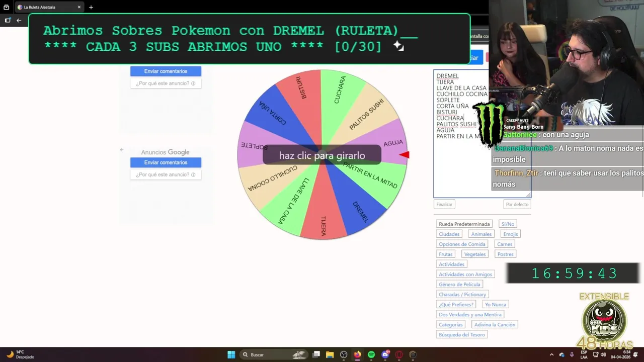Open the second ¿Por qué este anuncio? link
644x362 pixels.
(166, 174)
